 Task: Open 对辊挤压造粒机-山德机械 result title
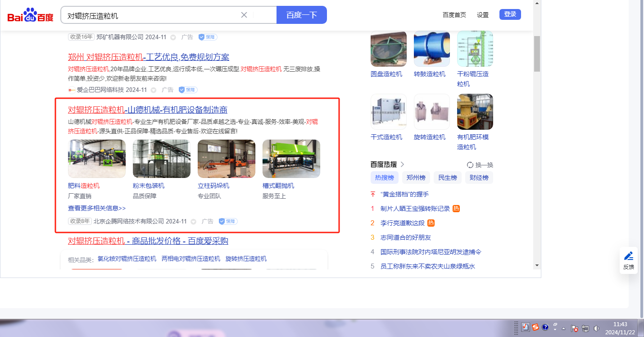148,110
